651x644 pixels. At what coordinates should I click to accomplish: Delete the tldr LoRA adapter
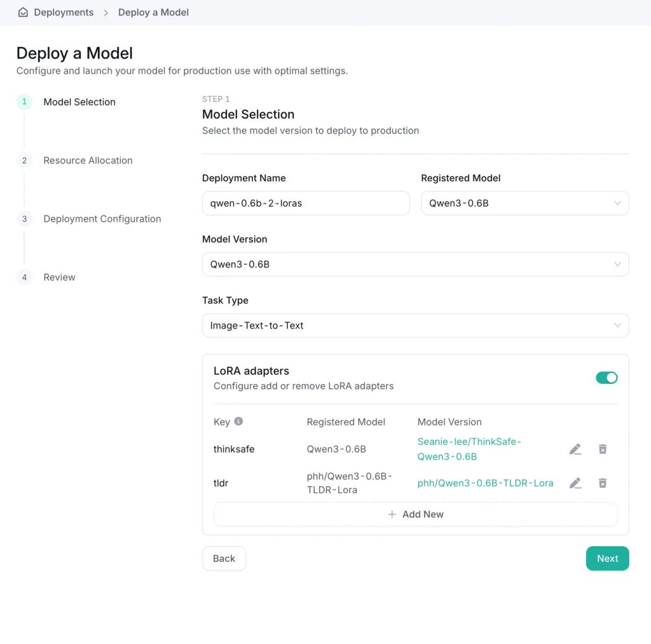[x=603, y=483]
